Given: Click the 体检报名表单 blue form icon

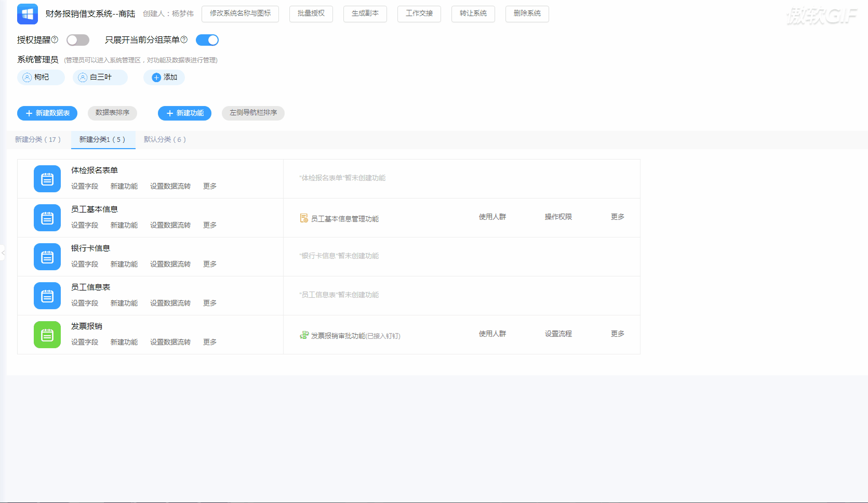Looking at the screenshot, I should pos(47,178).
